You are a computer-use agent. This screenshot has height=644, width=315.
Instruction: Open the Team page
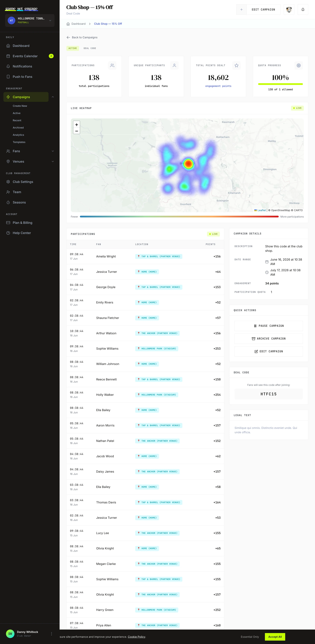[30, 192]
